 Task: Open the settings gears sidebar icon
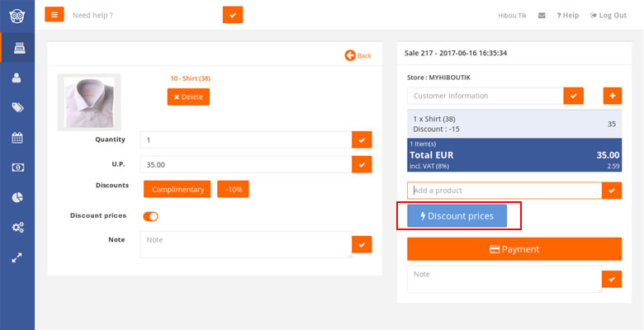click(x=17, y=228)
